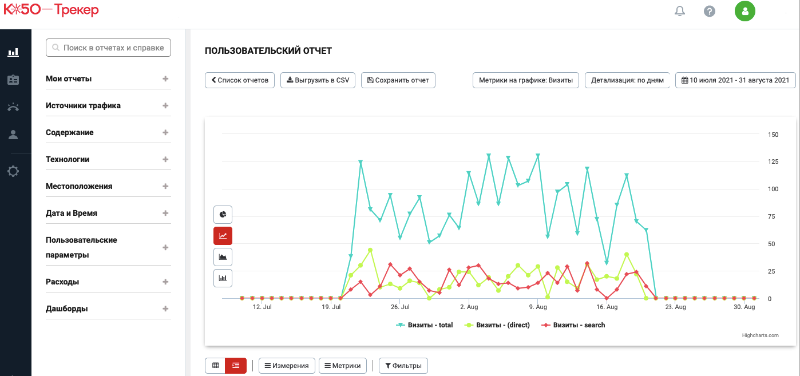Image resolution: width=800 pixels, height=376 pixels.
Task: Open the notifications bell icon
Action: coord(680,11)
